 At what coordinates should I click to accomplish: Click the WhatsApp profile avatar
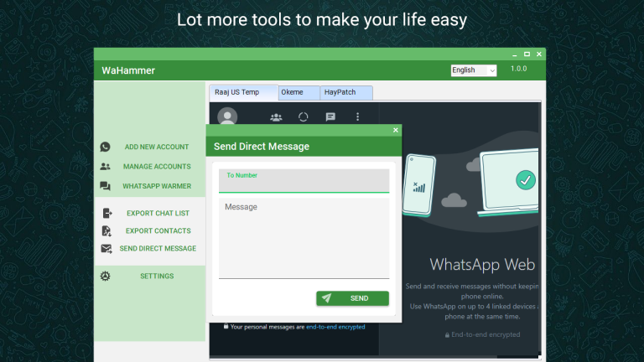tap(227, 117)
